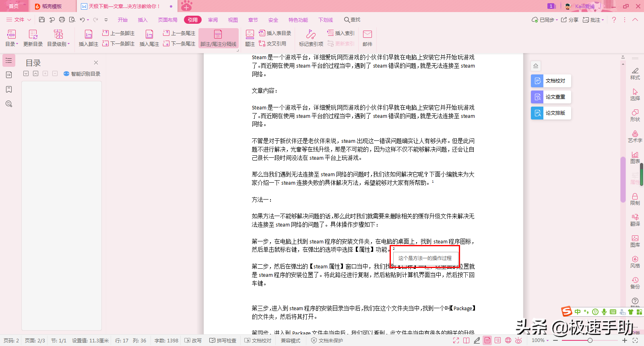The width and height of the screenshot is (644, 346).
Task: Click the 论文排版 button
Action: pos(551,113)
